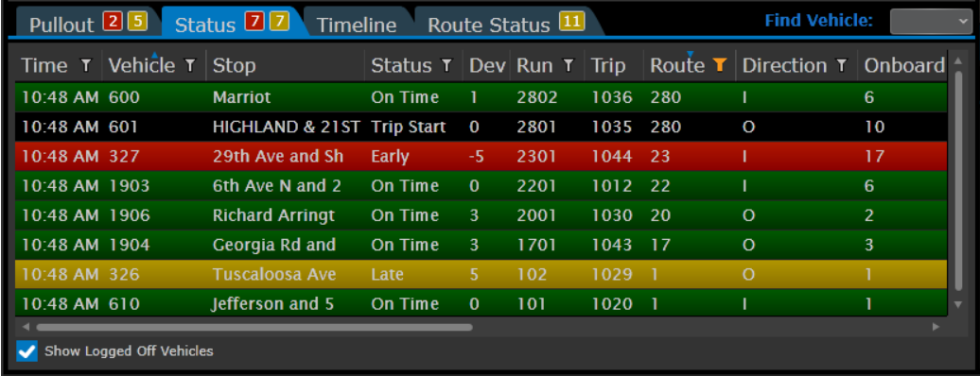Click the 6th Ave N and 2 stop cell

tap(277, 185)
